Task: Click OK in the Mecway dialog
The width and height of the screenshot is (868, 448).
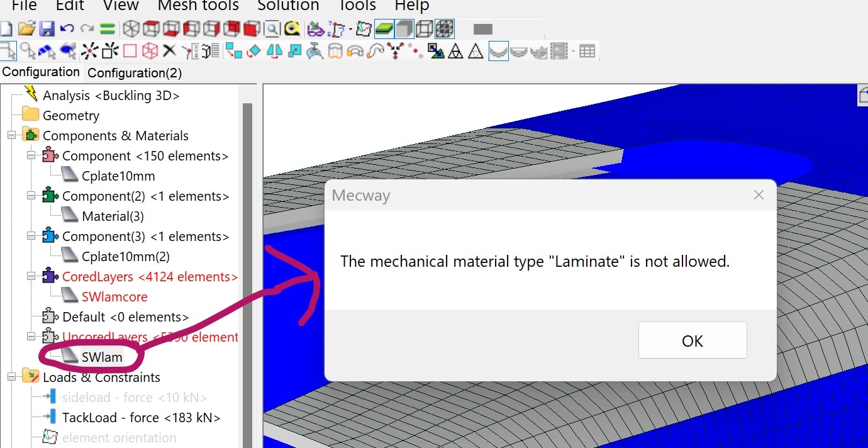Action: tap(693, 340)
